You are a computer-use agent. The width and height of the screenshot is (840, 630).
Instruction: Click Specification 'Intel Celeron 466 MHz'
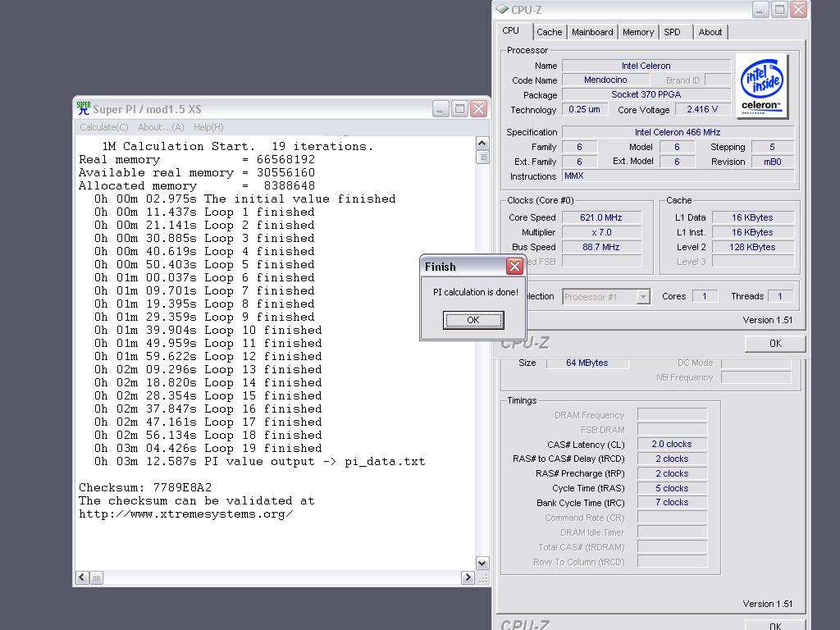678,132
